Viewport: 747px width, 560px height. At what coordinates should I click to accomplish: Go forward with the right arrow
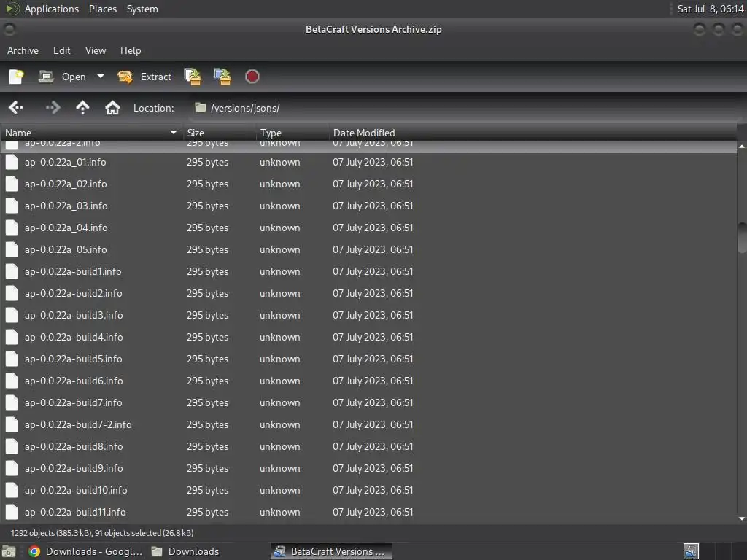53,108
